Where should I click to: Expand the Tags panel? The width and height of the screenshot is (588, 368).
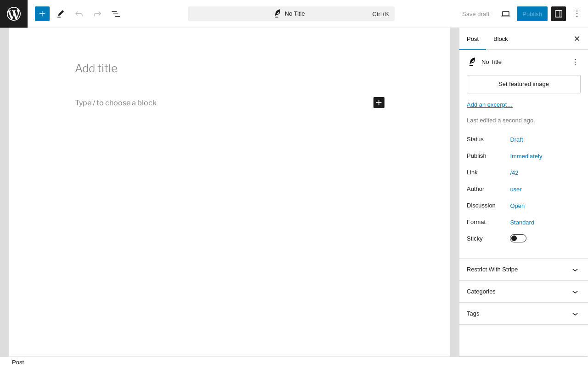524,314
